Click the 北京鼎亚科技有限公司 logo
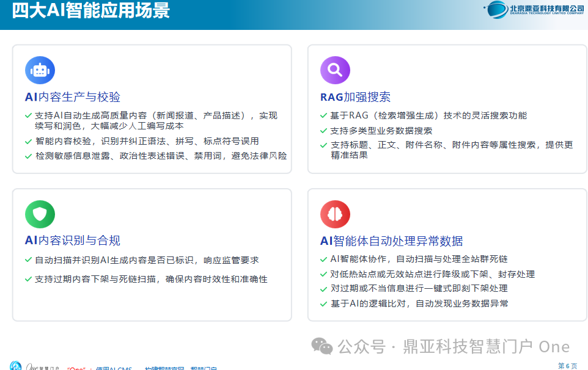This screenshot has height=370, width=588. (x=534, y=9)
